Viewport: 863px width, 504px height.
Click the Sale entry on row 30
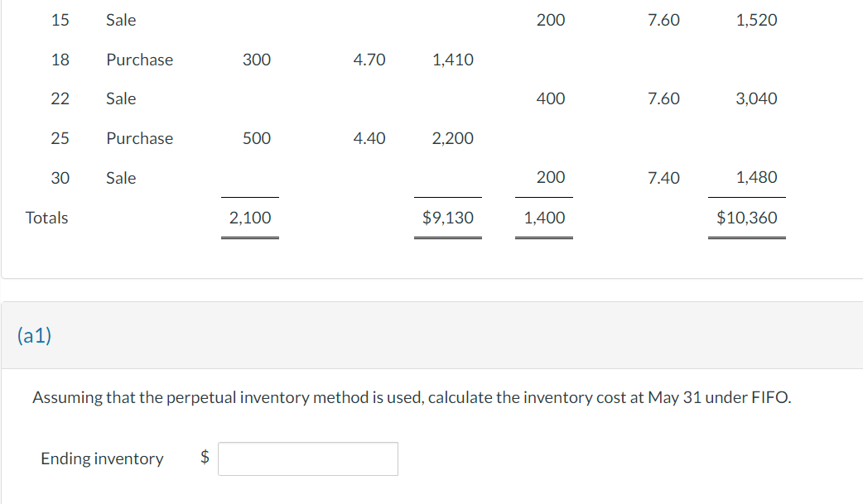click(x=121, y=177)
